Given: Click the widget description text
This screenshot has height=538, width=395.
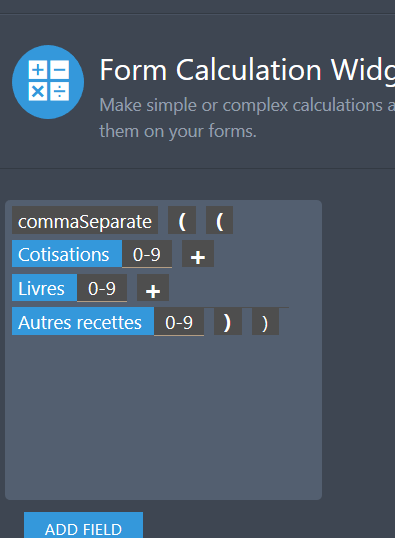Looking at the screenshot, I should click(247, 118).
